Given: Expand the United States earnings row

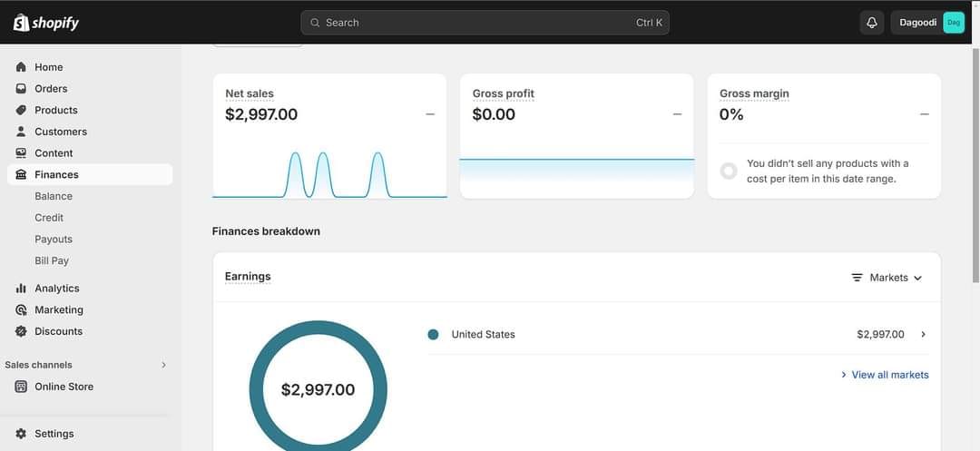Looking at the screenshot, I should click(x=923, y=335).
